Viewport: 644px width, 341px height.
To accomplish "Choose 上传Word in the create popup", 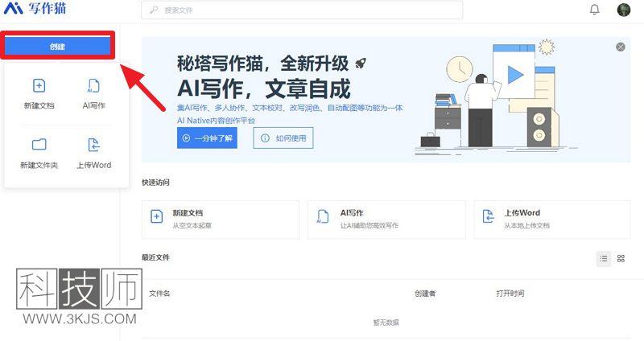I will tap(93, 154).
